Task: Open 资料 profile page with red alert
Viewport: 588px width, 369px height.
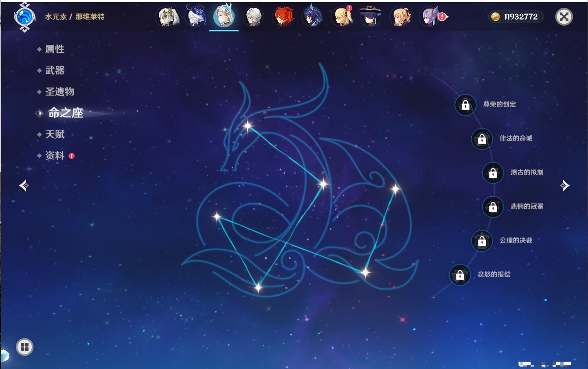Action: (55, 156)
